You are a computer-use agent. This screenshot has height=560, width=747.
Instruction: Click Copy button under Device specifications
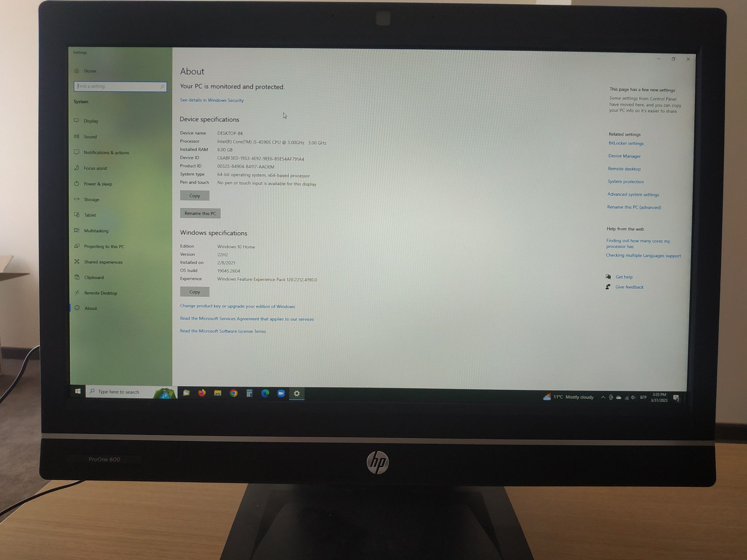194,195
